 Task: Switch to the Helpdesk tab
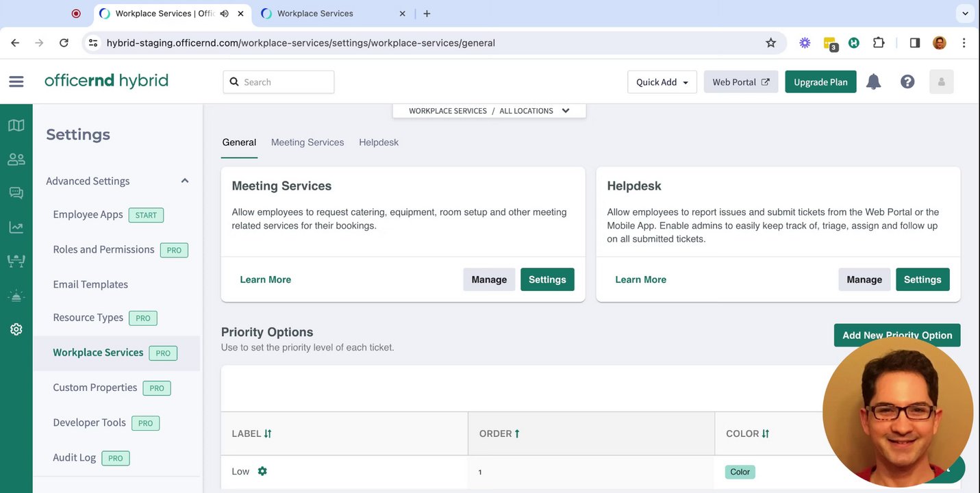pos(379,142)
